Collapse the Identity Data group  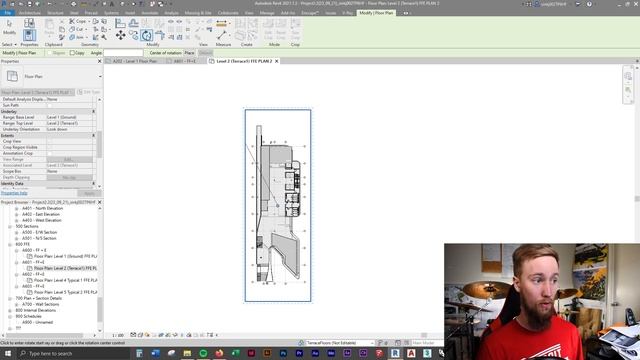[93, 184]
